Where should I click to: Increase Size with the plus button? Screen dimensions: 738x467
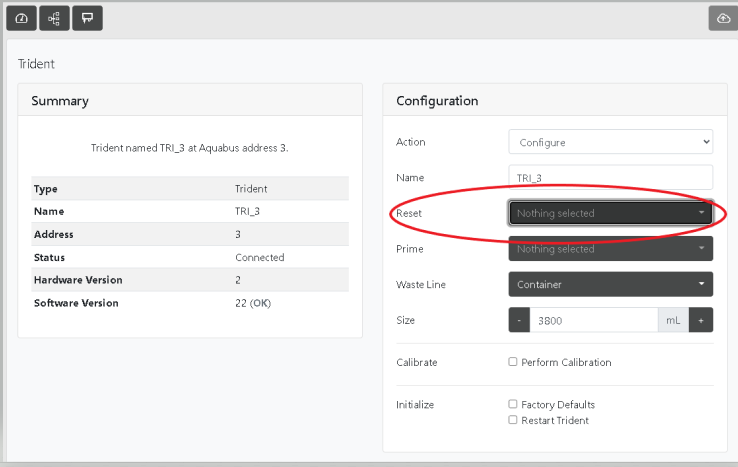pos(700,320)
